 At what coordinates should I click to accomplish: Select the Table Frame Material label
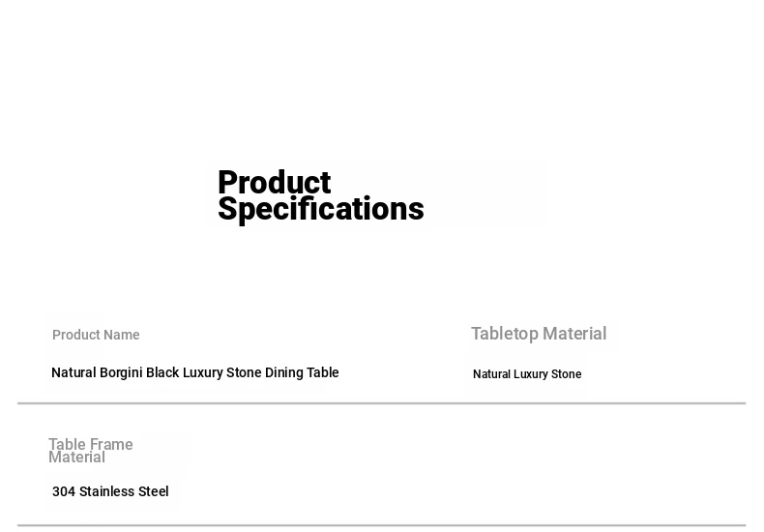click(x=90, y=451)
